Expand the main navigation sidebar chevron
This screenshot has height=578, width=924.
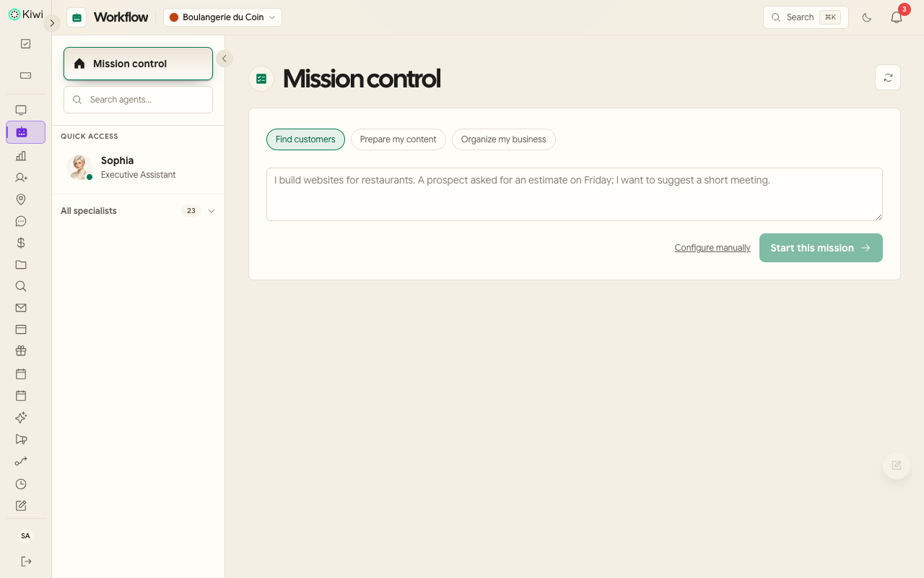[x=52, y=23]
